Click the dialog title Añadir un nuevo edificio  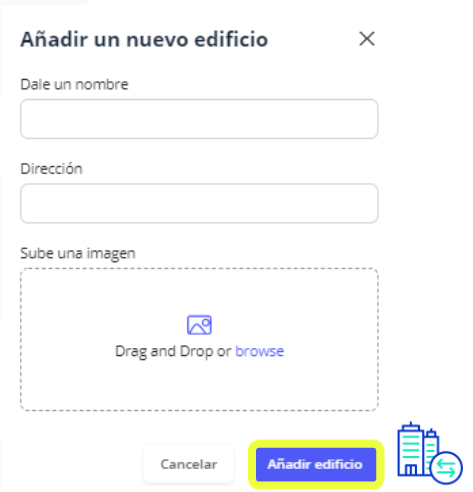(x=144, y=39)
